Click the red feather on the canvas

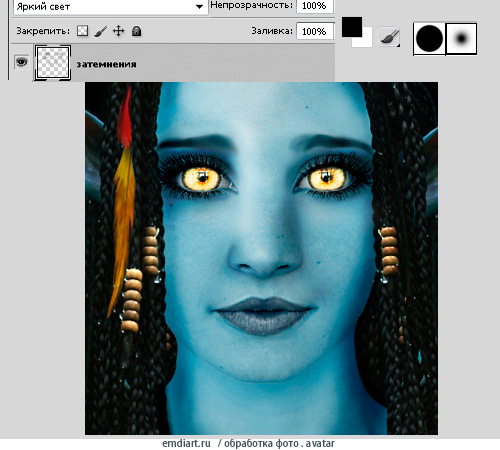[x=125, y=117]
